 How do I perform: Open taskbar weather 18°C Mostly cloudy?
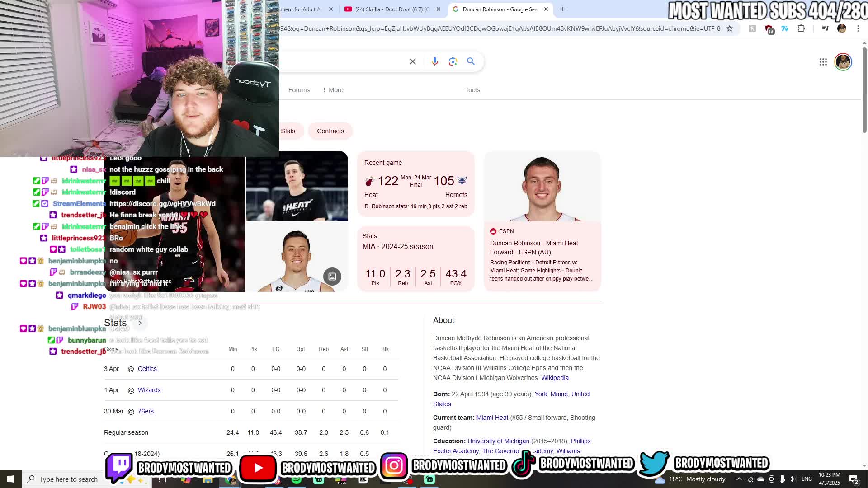(x=690, y=479)
